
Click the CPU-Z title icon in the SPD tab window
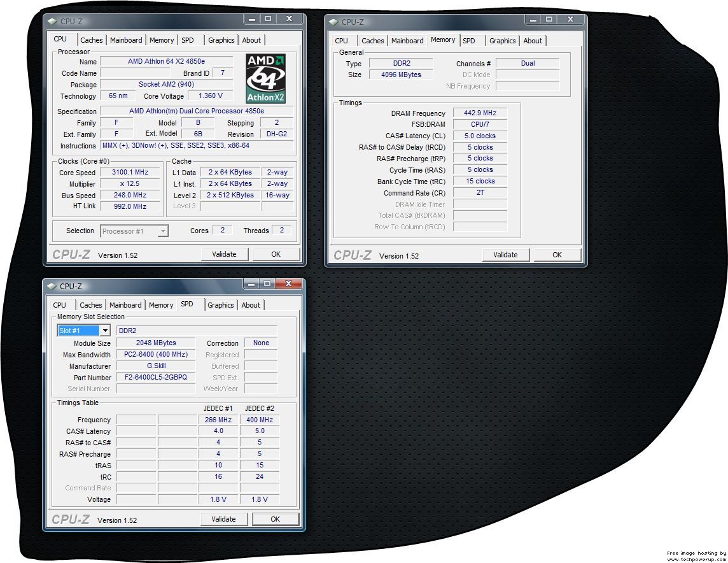point(52,286)
